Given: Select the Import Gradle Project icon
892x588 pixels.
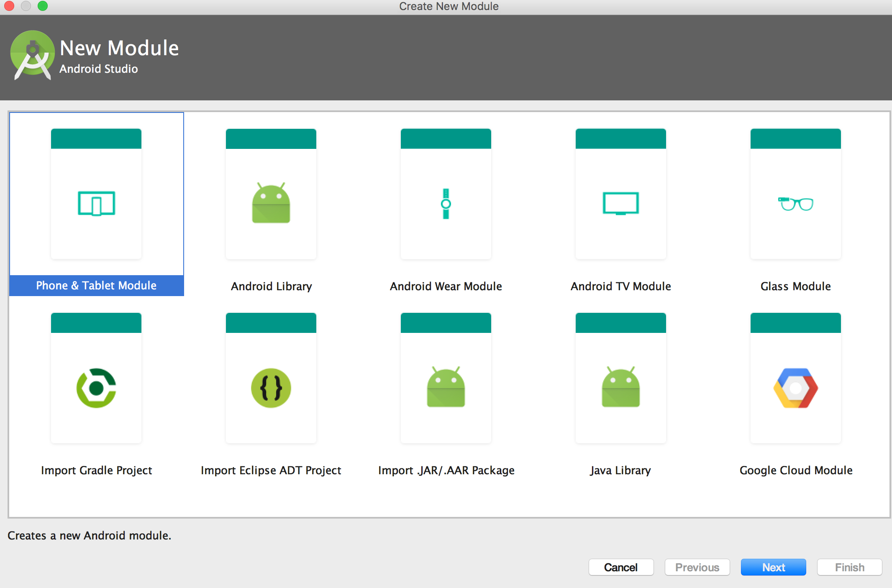Looking at the screenshot, I should [96, 388].
